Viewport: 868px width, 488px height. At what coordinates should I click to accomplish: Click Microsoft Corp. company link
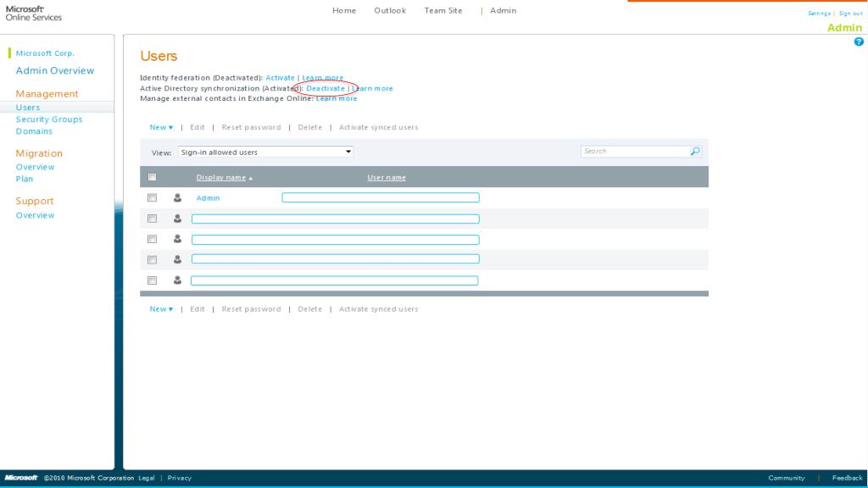[45, 53]
